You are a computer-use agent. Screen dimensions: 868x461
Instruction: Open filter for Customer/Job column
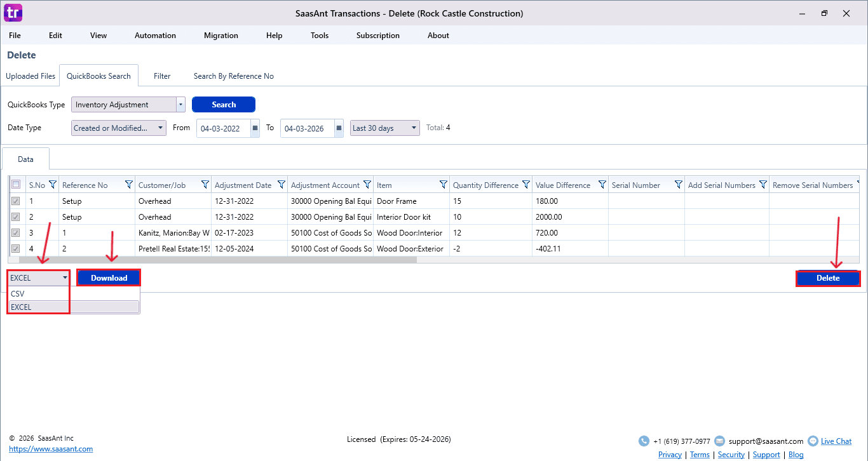(x=205, y=185)
